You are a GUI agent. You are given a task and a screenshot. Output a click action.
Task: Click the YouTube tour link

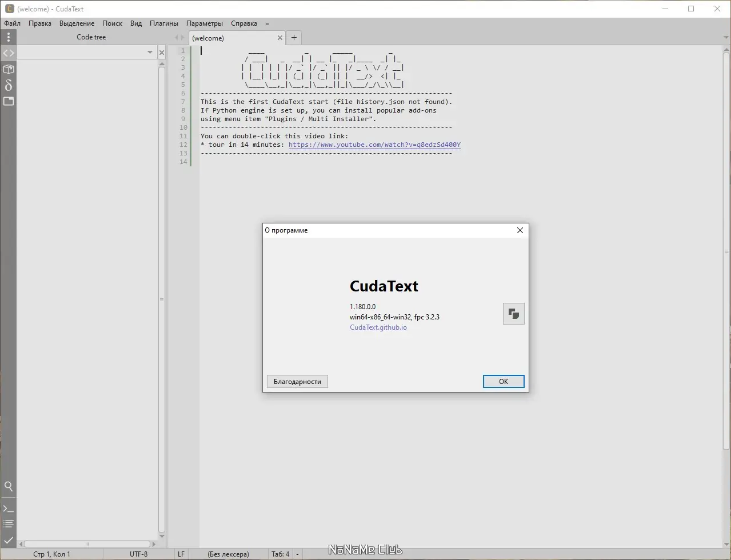374,145
